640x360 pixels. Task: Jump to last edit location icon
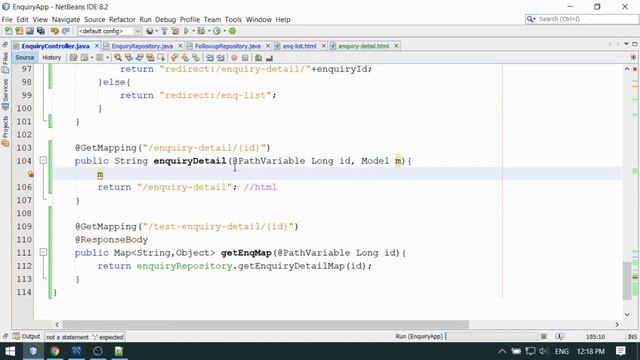point(73,58)
